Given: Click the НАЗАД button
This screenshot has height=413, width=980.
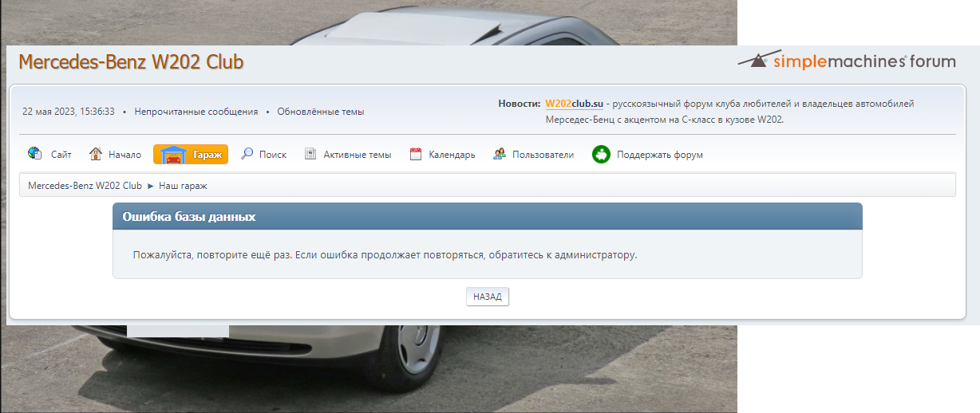Looking at the screenshot, I should click(488, 297).
